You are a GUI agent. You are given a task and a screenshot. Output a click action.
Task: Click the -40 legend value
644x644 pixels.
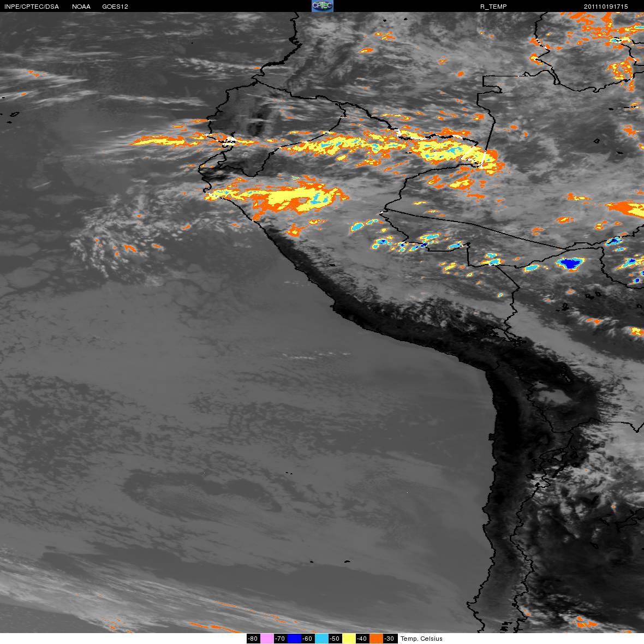coord(362,639)
